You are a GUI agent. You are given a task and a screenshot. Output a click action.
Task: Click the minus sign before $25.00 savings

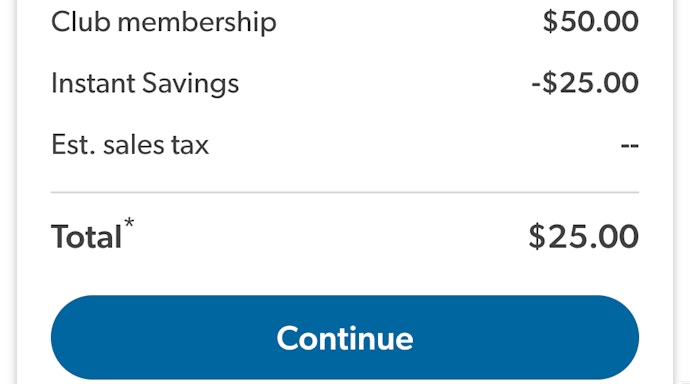point(536,84)
